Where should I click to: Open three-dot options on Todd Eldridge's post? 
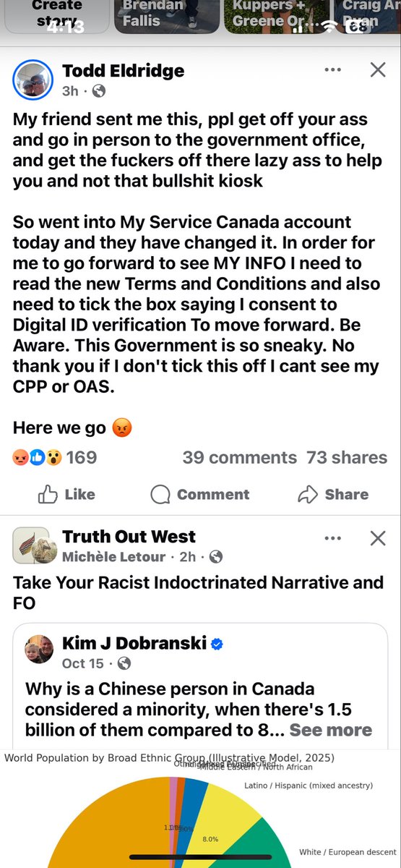pyautogui.click(x=332, y=70)
